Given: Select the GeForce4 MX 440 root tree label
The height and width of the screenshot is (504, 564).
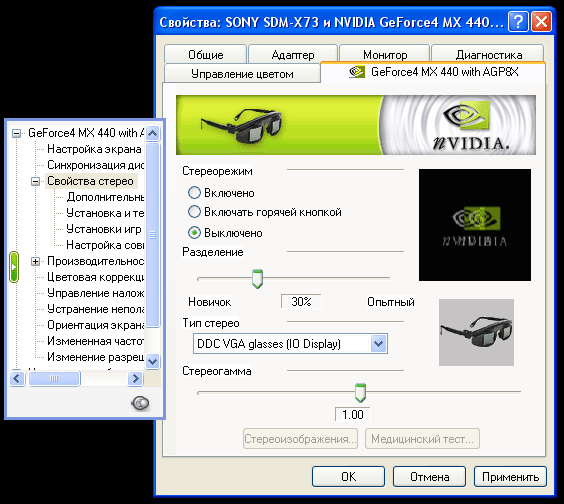Looking at the screenshot, I should pos(86,133).
